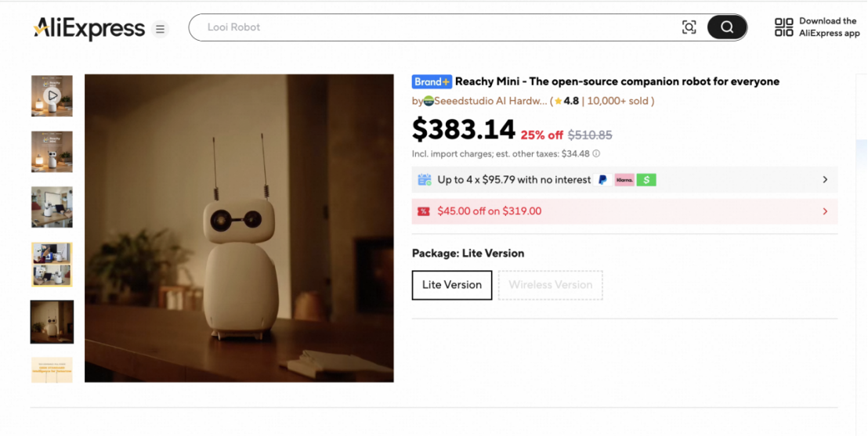
Task: Go to the AliExpress home logo
Action: click(89, 29)
